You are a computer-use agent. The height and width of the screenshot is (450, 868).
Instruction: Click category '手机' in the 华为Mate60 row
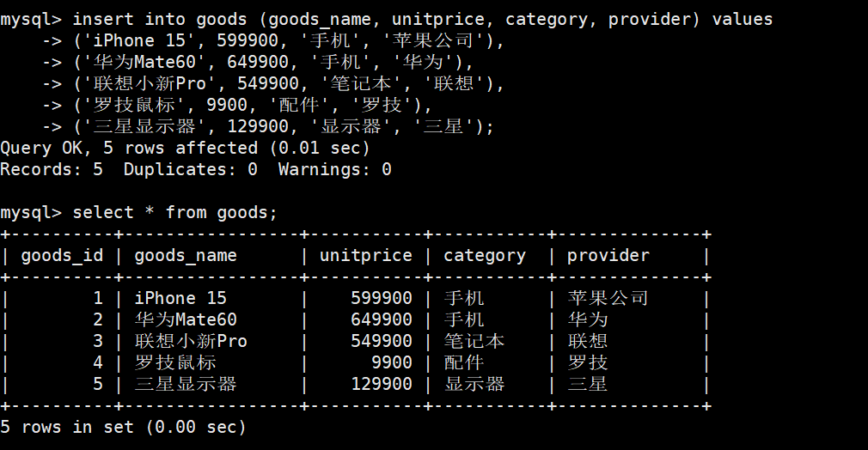tap(464, 320)
